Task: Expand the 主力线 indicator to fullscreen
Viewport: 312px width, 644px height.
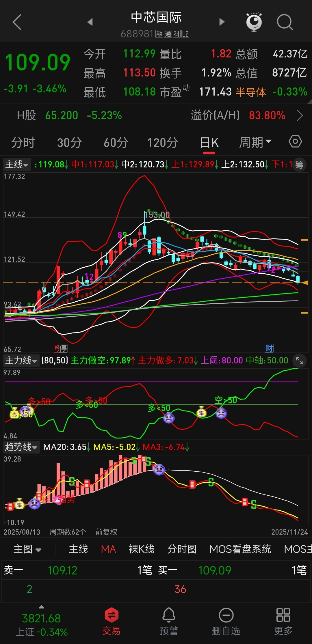Action: click(x=299, y=361)
